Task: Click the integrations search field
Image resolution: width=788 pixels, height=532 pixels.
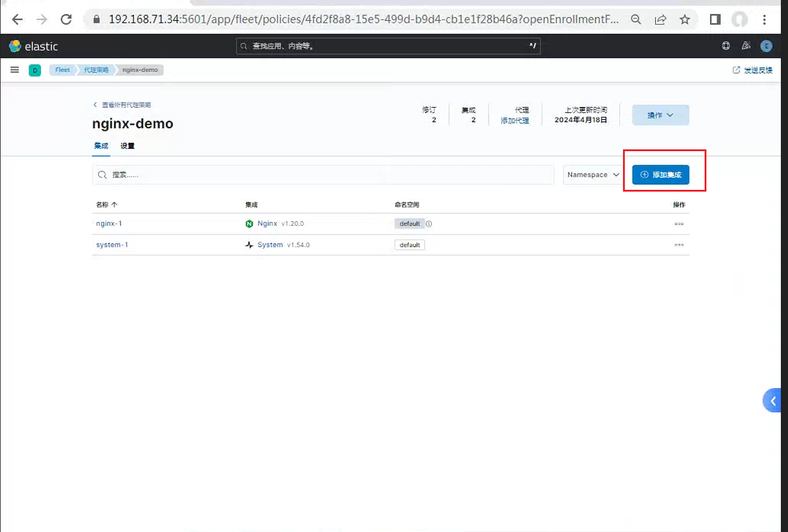Action: point(323,175)
